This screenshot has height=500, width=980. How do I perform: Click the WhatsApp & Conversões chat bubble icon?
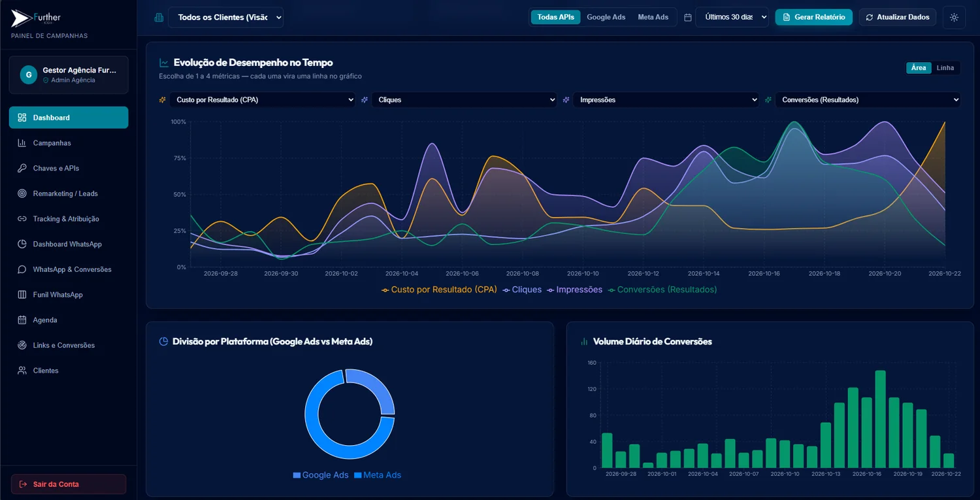pos(22,269)
